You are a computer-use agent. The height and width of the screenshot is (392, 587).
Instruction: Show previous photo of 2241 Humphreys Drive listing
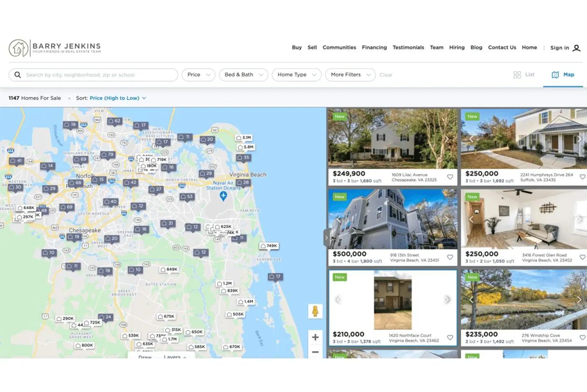click(471, 139)
